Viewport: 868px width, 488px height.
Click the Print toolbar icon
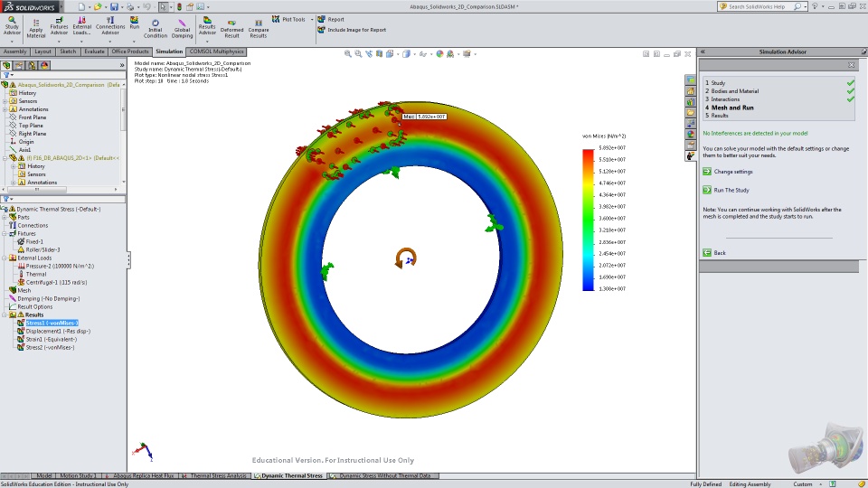(130, 6)
